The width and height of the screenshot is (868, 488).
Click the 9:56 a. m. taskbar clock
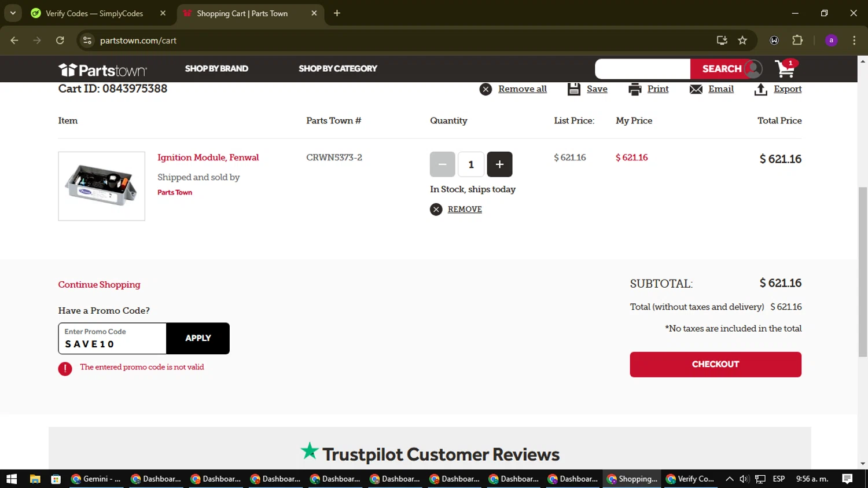click(812, 479)
